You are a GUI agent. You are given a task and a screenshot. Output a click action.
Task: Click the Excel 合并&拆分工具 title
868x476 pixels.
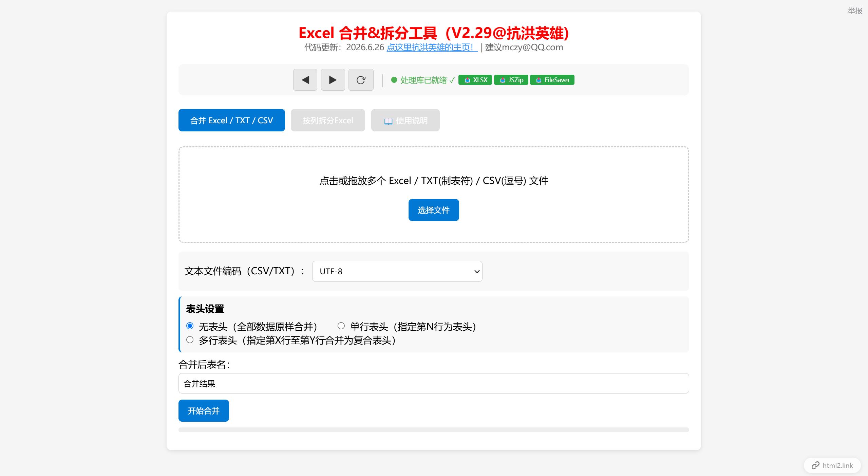click(x=434, y=33)
